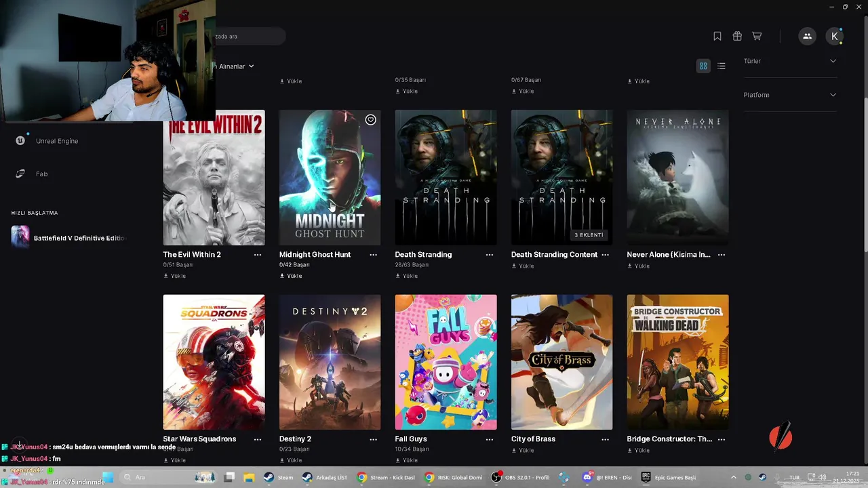Open the Alınanlar sort dropdown

coord(235,66)
